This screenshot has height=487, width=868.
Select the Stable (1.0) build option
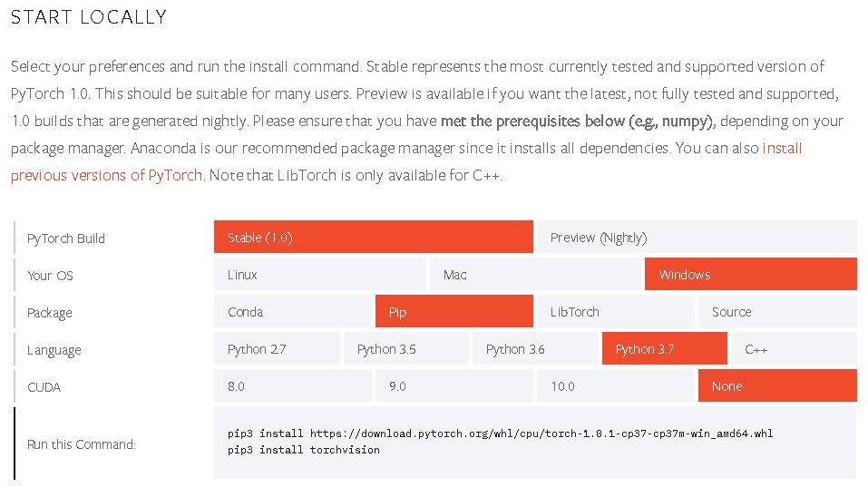point(373,238)
